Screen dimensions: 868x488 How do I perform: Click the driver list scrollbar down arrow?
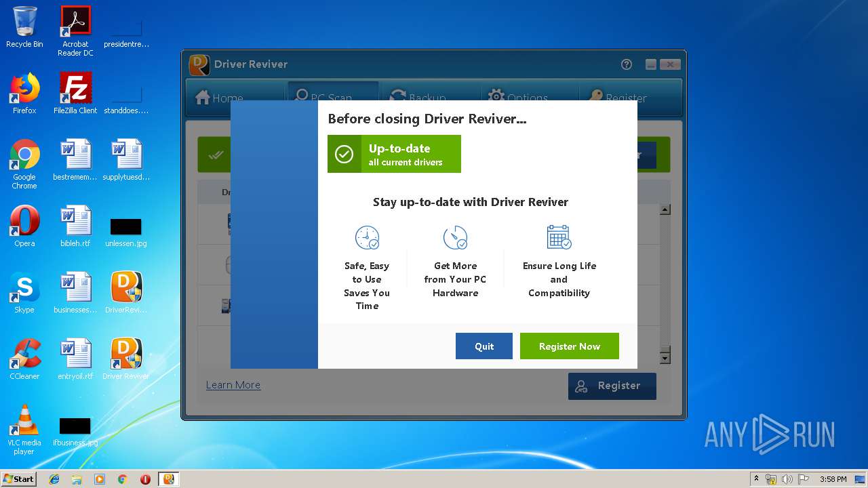coord(665,357)
